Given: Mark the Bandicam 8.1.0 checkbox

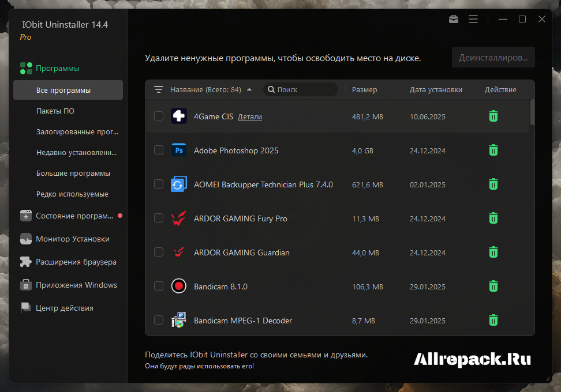Looking at the screenshot, I should click(x=159, y=286).
